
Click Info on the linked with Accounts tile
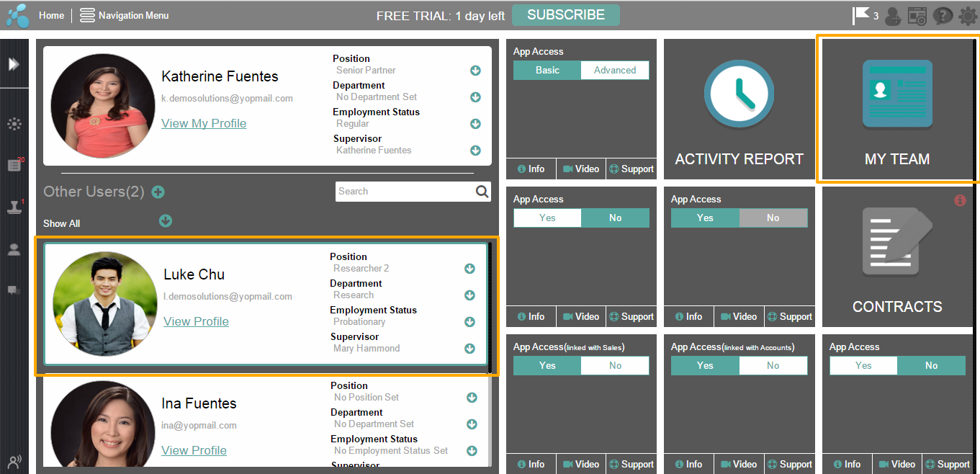point(688,464)
